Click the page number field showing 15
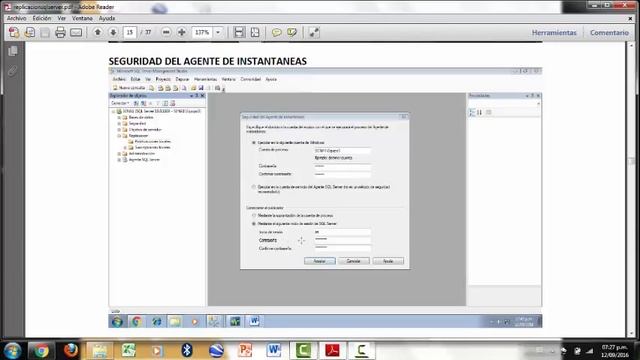The height and width of the screenshot is (360, 640). pos(130,32)
